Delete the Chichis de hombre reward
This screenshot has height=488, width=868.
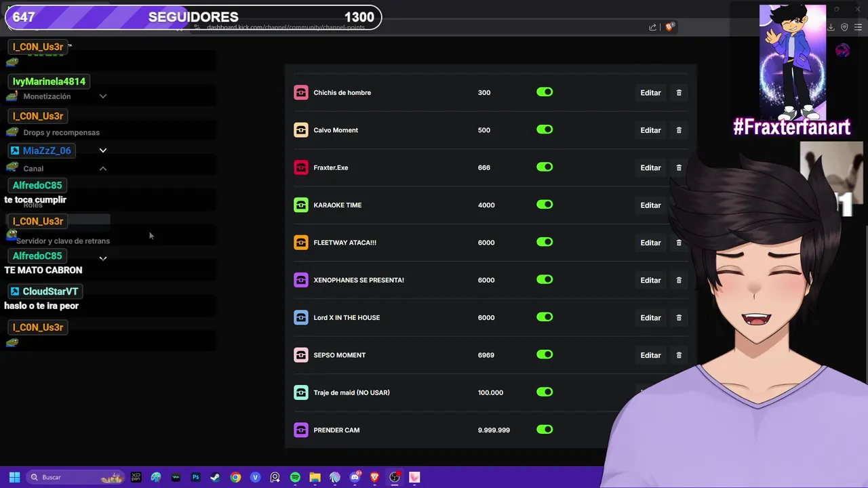679,93
